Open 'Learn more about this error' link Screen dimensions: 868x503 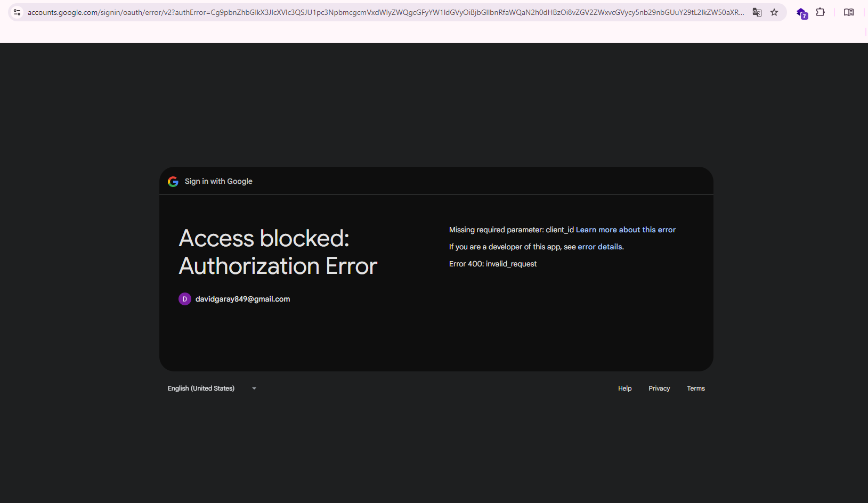point(626,230)
